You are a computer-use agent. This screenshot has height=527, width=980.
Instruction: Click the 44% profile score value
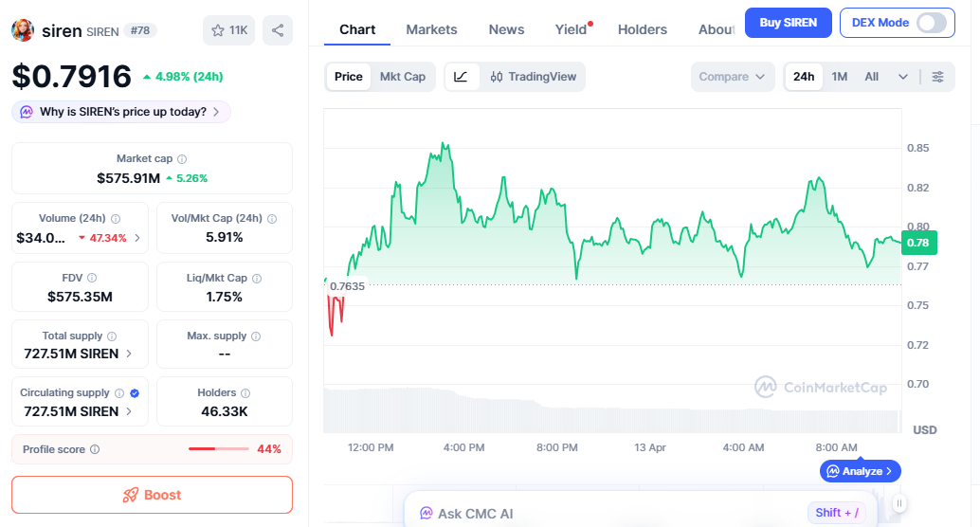pos(269,449)
